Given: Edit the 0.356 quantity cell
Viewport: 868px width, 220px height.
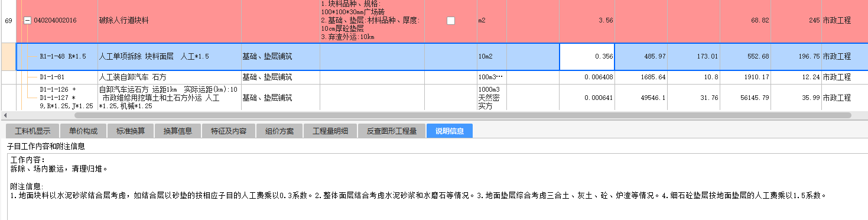Looking at the screenshot, I should (x=587, y=57).
